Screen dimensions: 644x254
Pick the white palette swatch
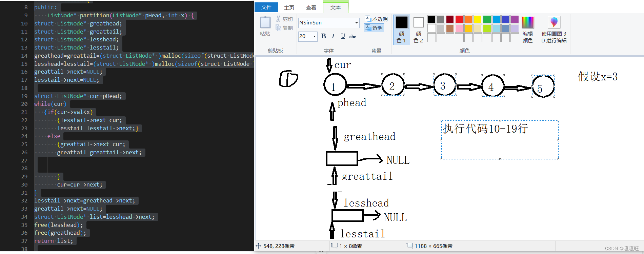431,28
